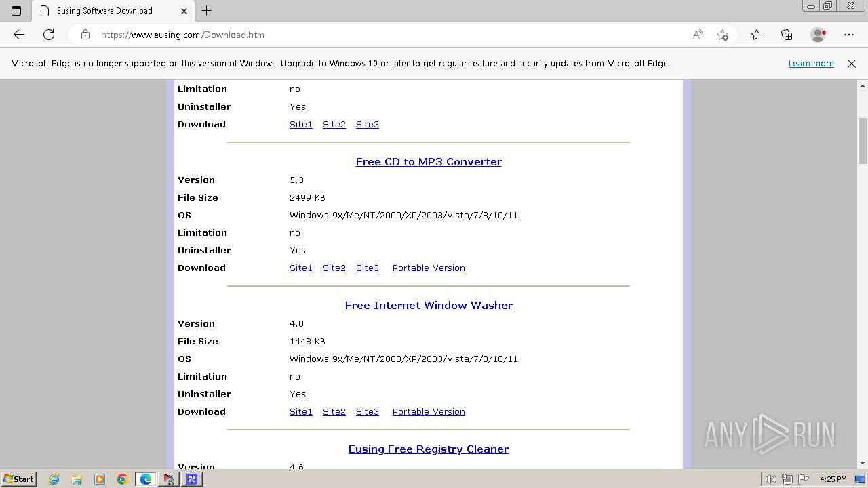Dismiss the Edge unsupported notification
Image resolution: width=868 pixels, height=488 pixels.
coord(852,64)
